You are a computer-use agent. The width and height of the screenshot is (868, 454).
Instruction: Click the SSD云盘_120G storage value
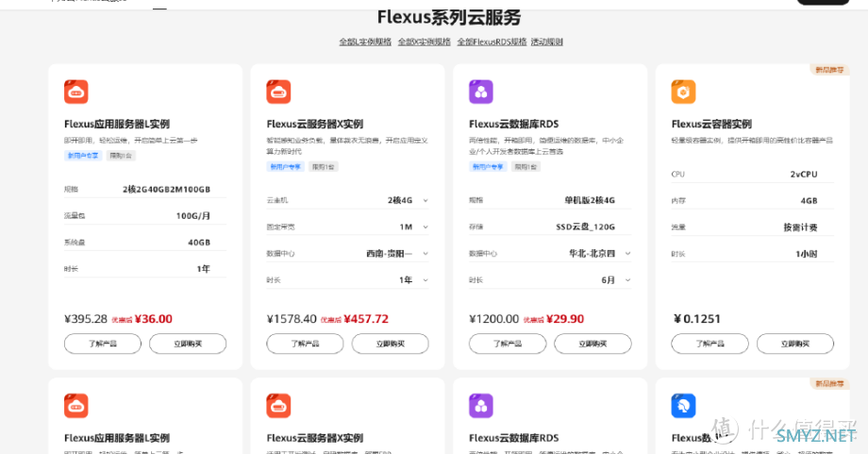[x=586, y=227]
